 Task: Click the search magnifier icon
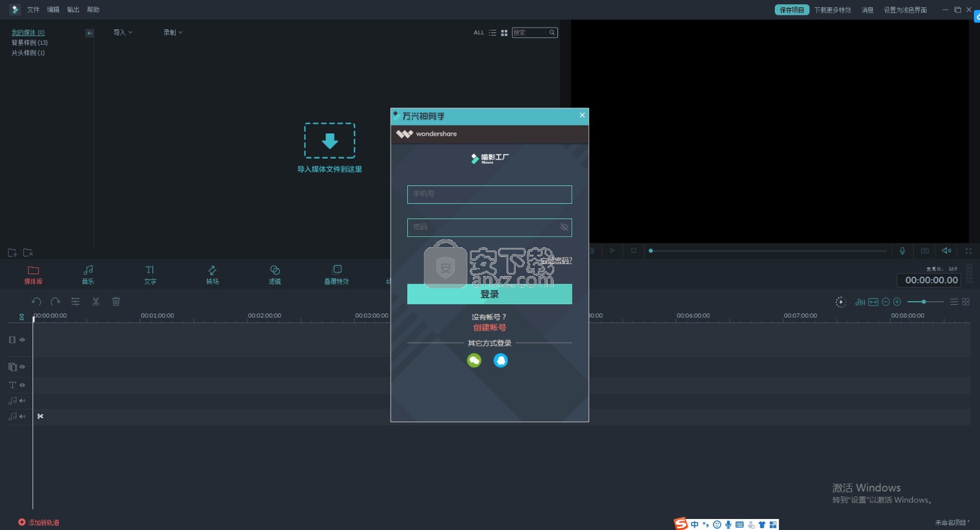coord(552,32)
